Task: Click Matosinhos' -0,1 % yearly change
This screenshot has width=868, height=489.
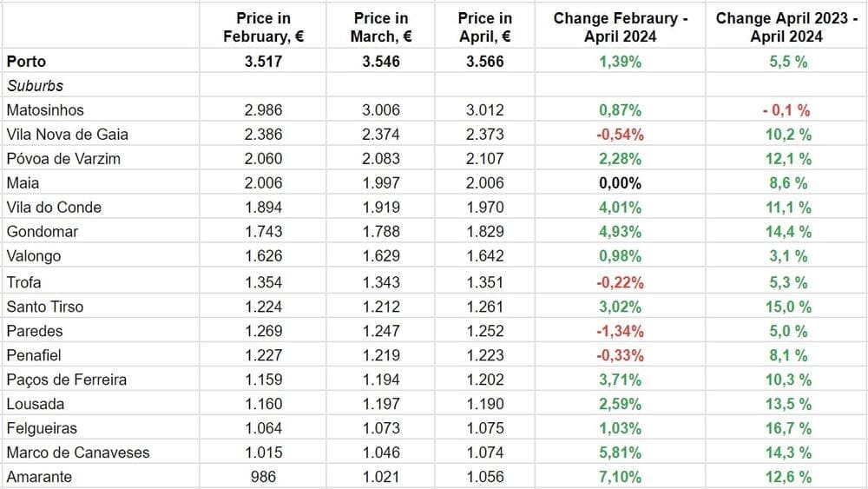Action: (786, 110)
